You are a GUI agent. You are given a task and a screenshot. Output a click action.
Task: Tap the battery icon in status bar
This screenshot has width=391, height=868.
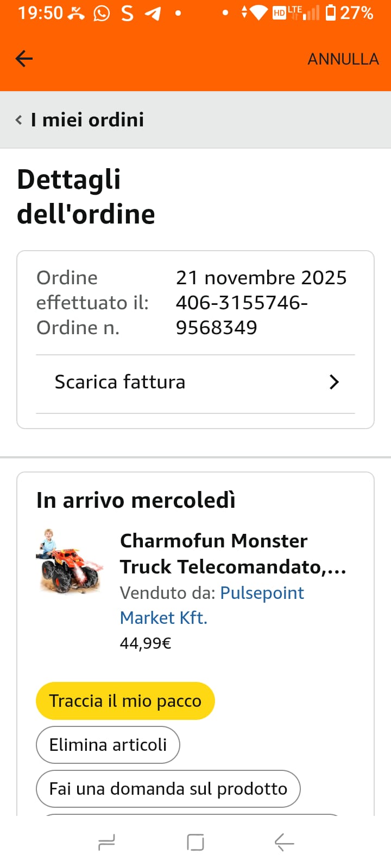pos(331,12)
